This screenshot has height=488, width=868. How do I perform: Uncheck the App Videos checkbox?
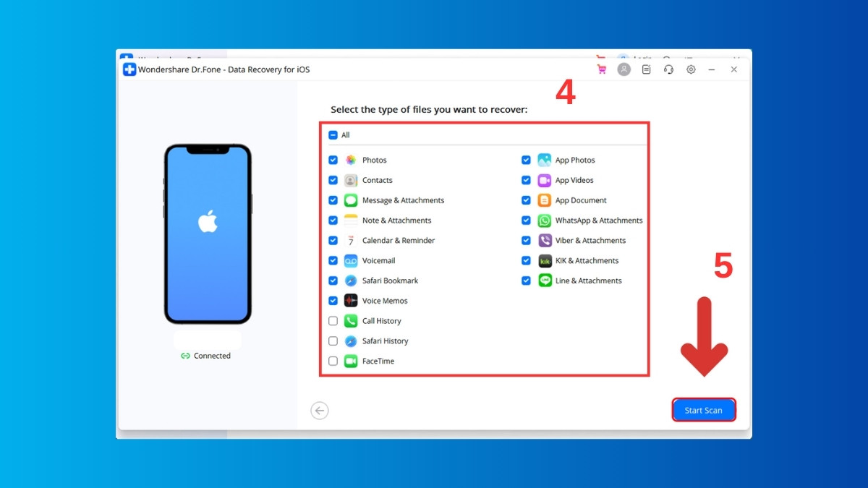tap(526, 180)
